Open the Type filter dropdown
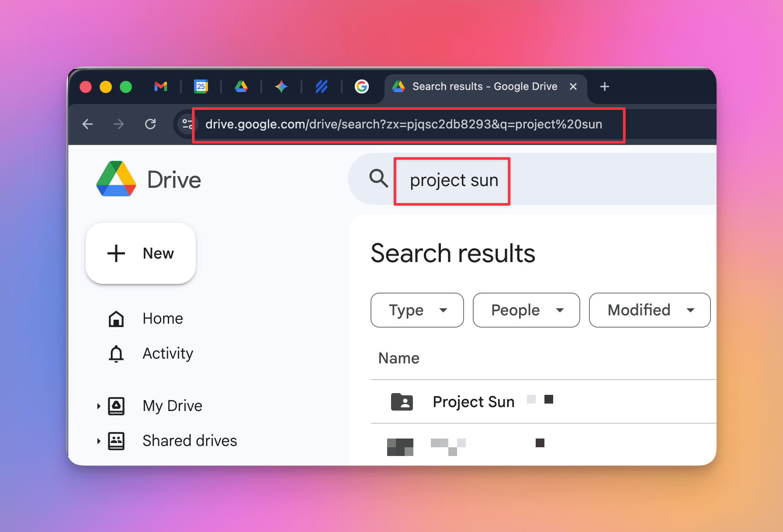Image resolution: width=783 pixels, height=532 pixels. click(x=417, y=310)
